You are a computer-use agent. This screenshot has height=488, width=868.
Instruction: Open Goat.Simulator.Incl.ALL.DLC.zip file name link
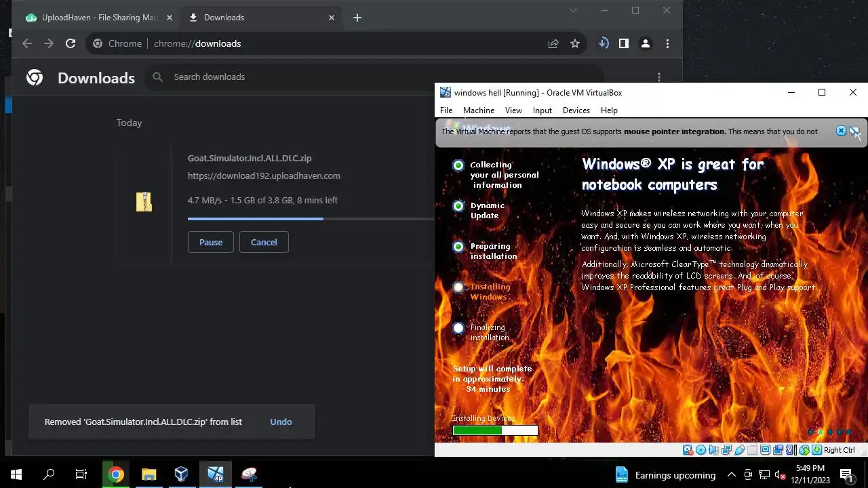[x=250, y=158]
